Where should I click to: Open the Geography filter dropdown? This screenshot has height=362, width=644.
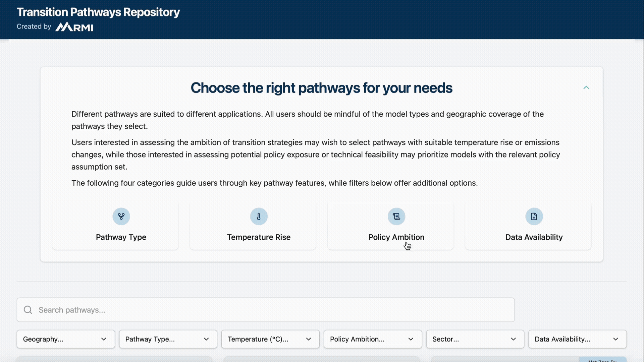tap(66, 339)
